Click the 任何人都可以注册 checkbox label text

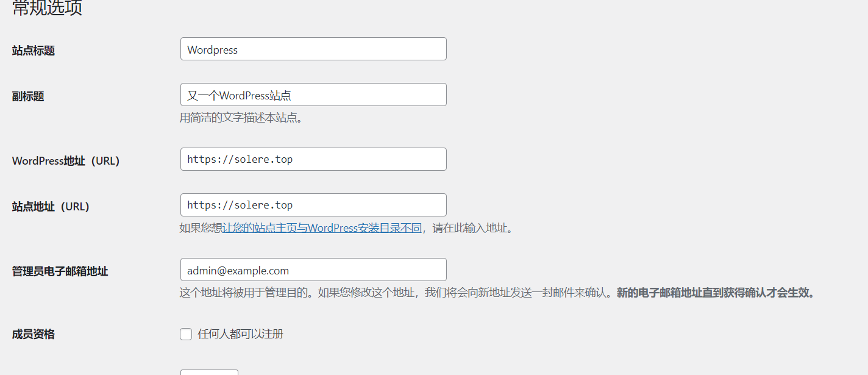tap(241, 334)
